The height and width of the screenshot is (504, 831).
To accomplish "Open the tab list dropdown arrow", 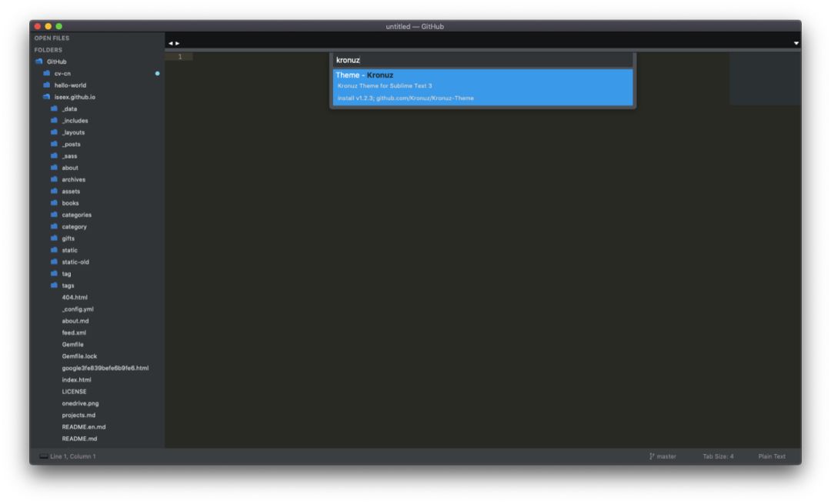I will click(x=796, y=43).
